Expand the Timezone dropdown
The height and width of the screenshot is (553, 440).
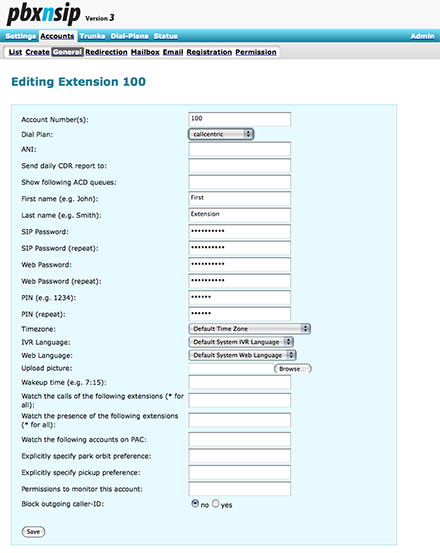[249, 329]
